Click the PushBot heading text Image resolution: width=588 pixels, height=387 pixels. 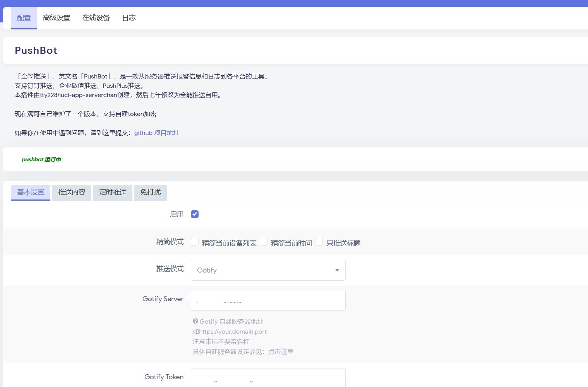pos(36,51)
